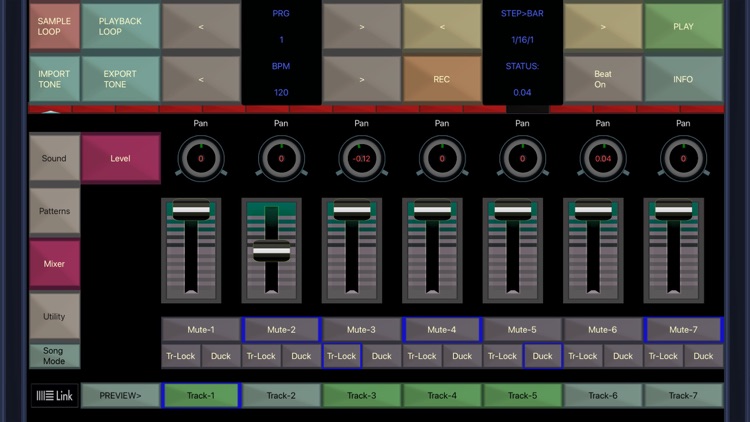Click track 4 level fader handle
Viewport: 750px width, 422px height.
click(x=432, y=210)
